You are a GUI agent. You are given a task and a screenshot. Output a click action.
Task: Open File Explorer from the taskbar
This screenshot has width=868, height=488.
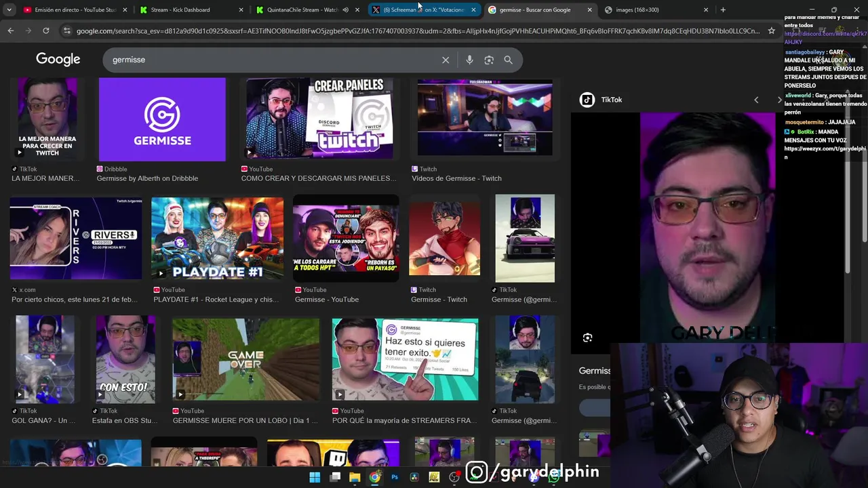pos(355,477)
